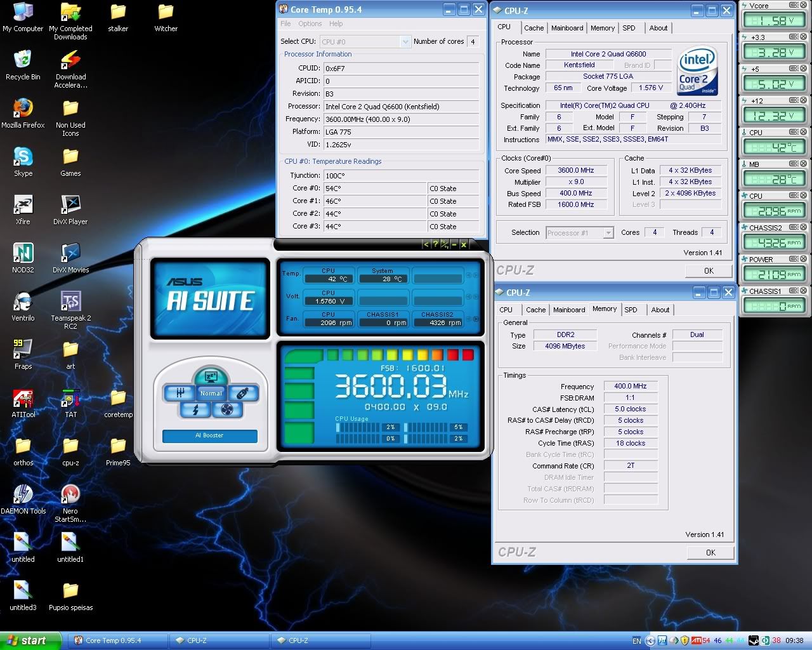The height and width of the screenshot is (650, 812).
Task: Click the Intel Core 2 Quad logo
Action: pyautogui.click(x=697, y=70)
